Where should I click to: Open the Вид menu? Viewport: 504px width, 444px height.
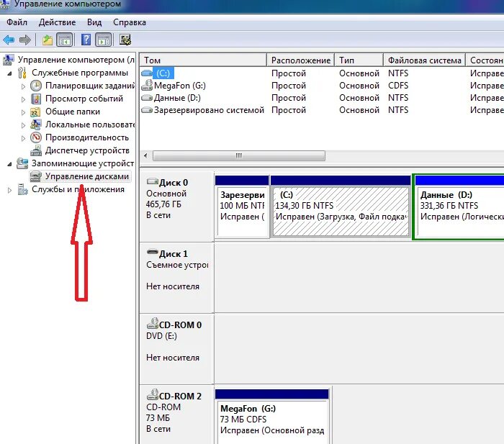[x=94, y=22]
